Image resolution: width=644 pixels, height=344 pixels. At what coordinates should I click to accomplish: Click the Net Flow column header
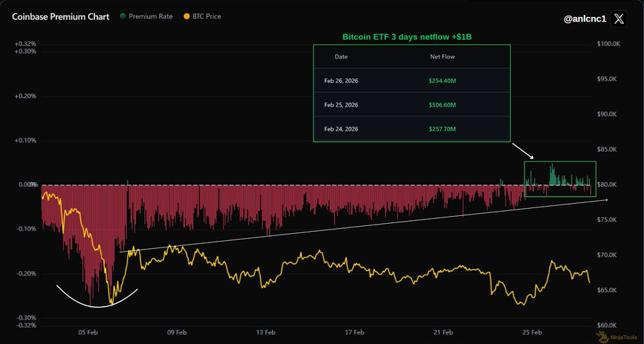tap(442, 56)
